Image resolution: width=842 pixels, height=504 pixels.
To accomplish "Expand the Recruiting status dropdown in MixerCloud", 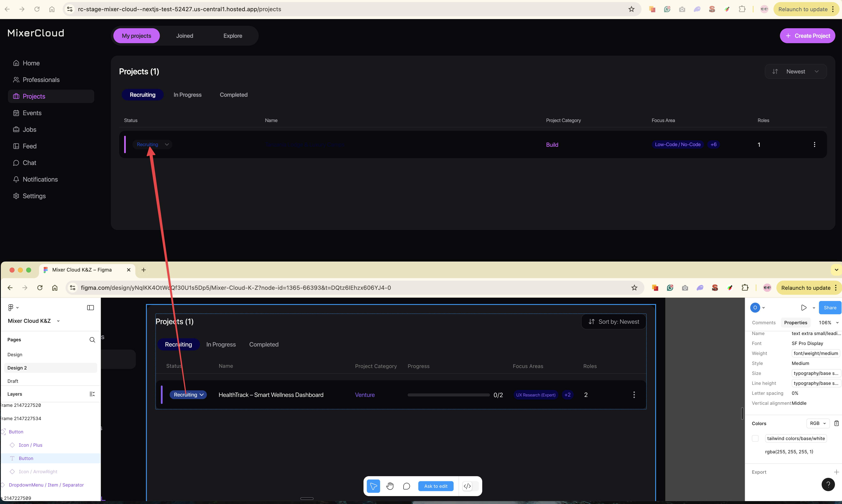I will (166, 145).
